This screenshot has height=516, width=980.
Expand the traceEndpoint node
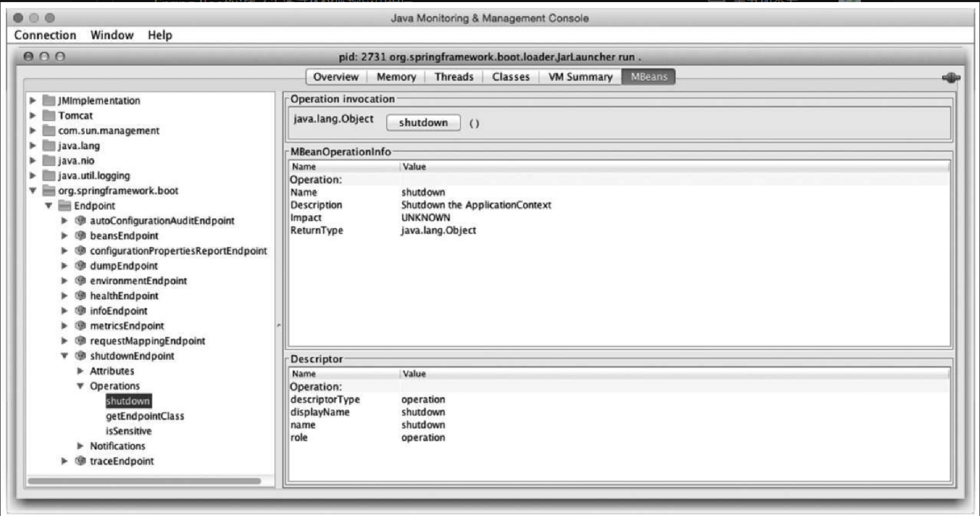click(x=64, y=461)
